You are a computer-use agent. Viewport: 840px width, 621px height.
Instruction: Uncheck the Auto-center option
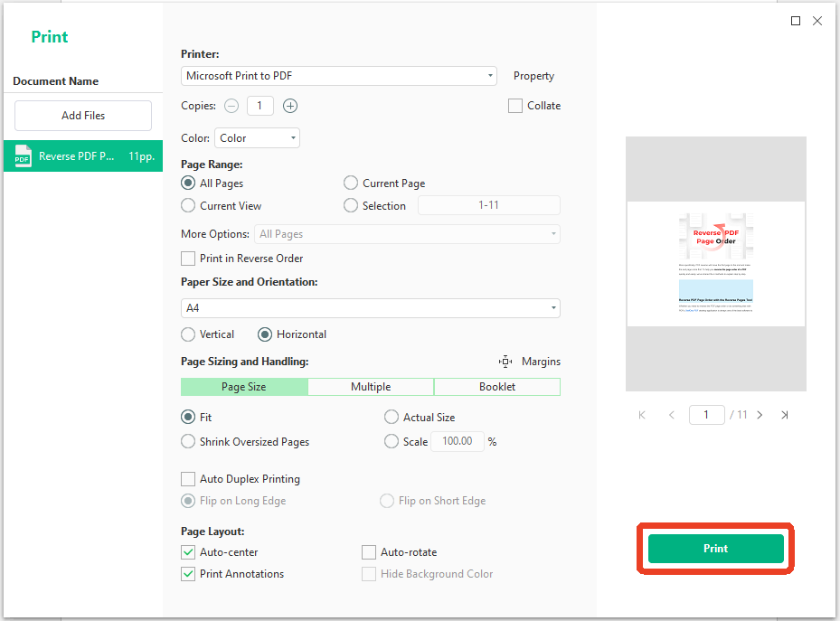(188, 552)
